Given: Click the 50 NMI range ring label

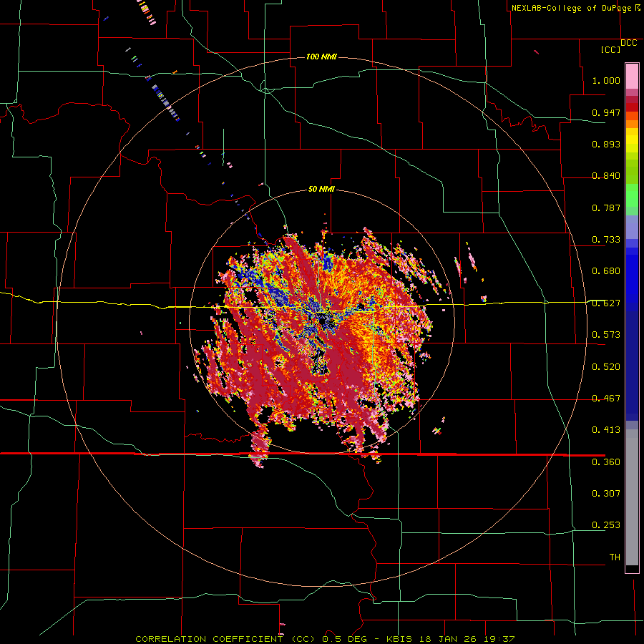Looking at the screenshot, I should (x=321, y=189).
